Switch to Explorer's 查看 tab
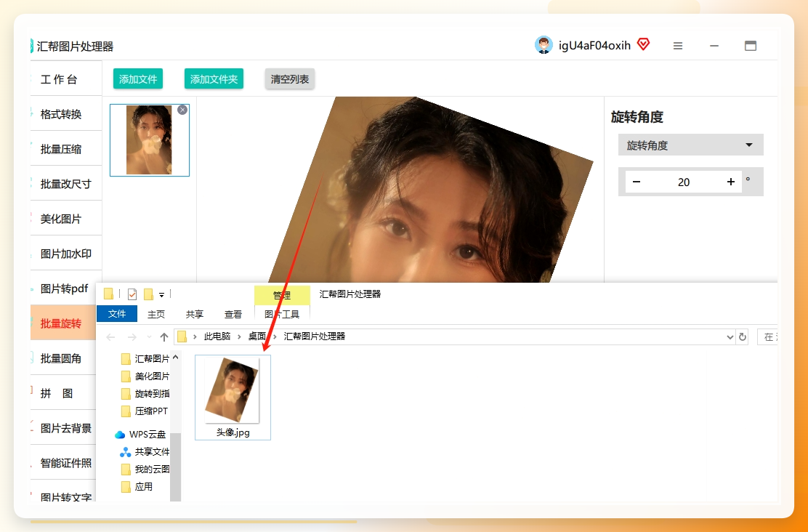Viewport: 808px width, 532px height. pyautogui.click(x=233, y=314)
